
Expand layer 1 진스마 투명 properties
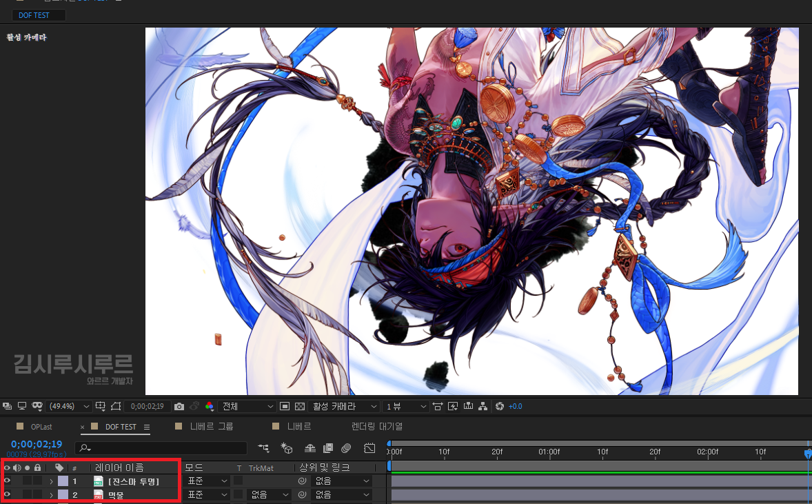pos(51,481)
